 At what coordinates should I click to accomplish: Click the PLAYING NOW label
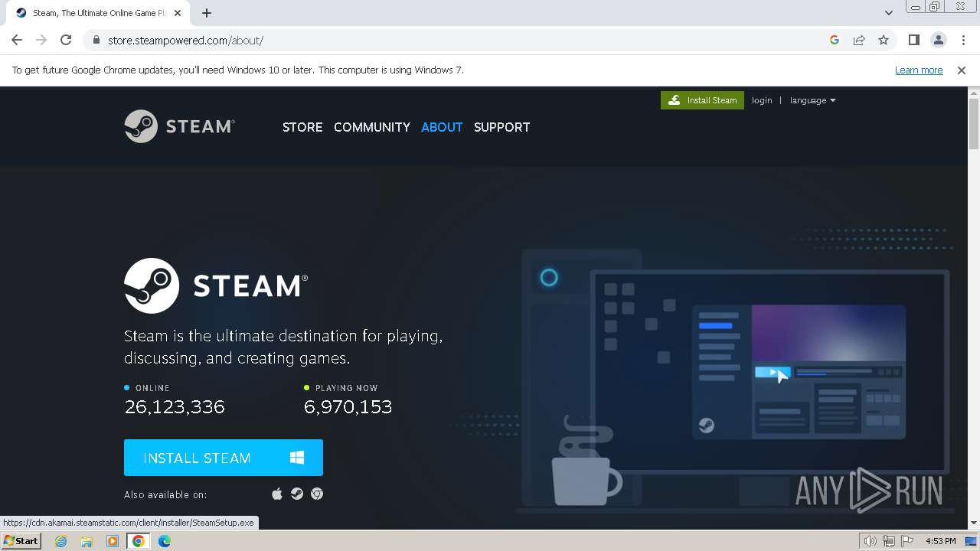[347, 388]
